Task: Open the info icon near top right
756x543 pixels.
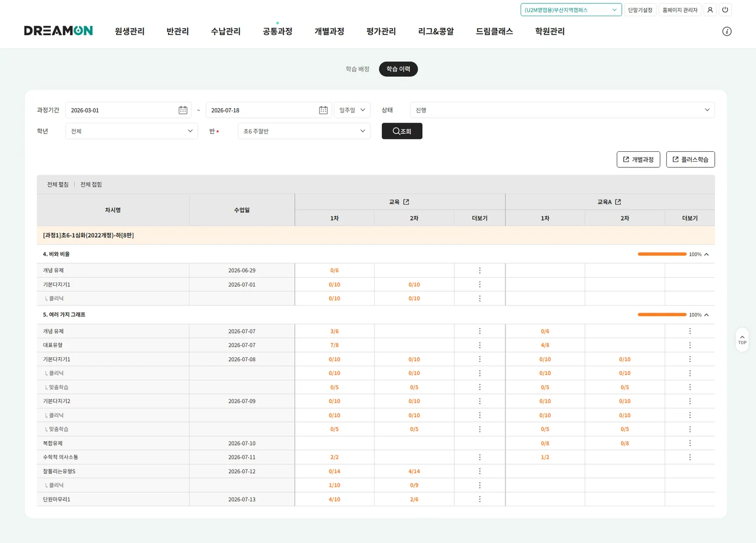Action: (727, 31)
